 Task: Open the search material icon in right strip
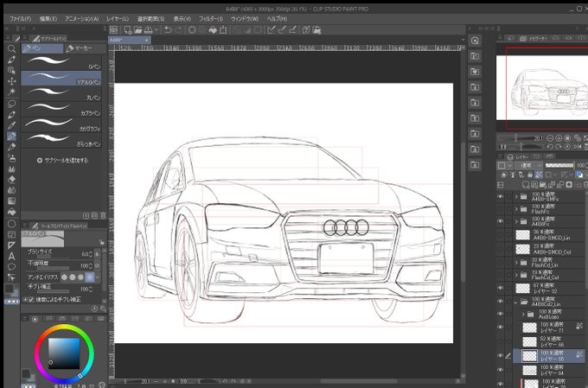[x=475, y=41]
